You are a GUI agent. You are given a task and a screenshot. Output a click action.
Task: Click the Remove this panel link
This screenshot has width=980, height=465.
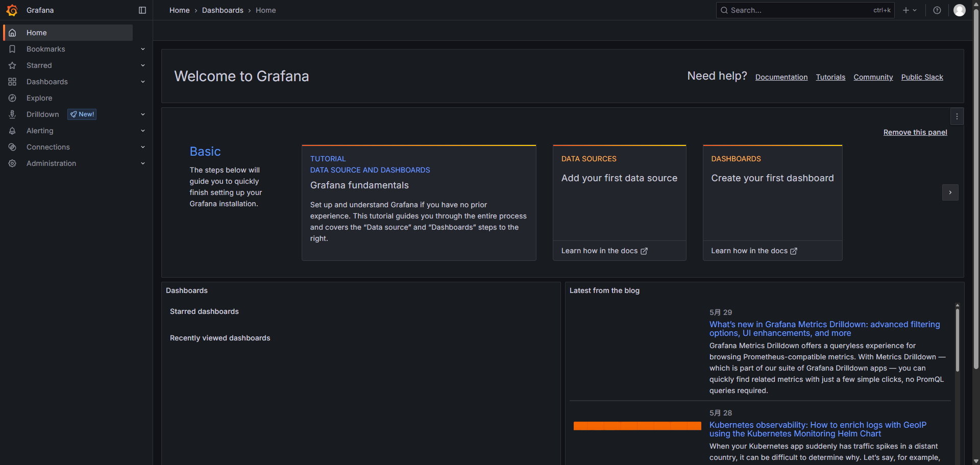[915, 132]
